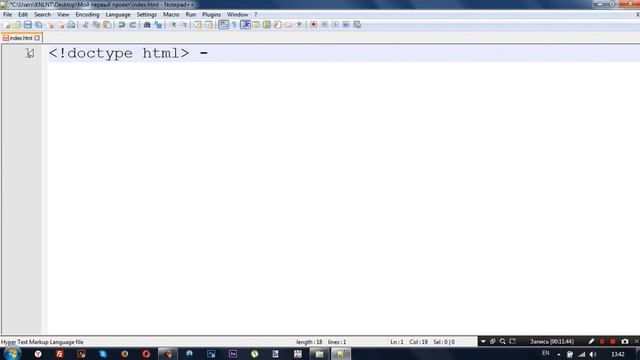Click the macro Playback toolbar icon
Image resolution: width=640 pixels, height=360 pixels.
tap(335, 25)
